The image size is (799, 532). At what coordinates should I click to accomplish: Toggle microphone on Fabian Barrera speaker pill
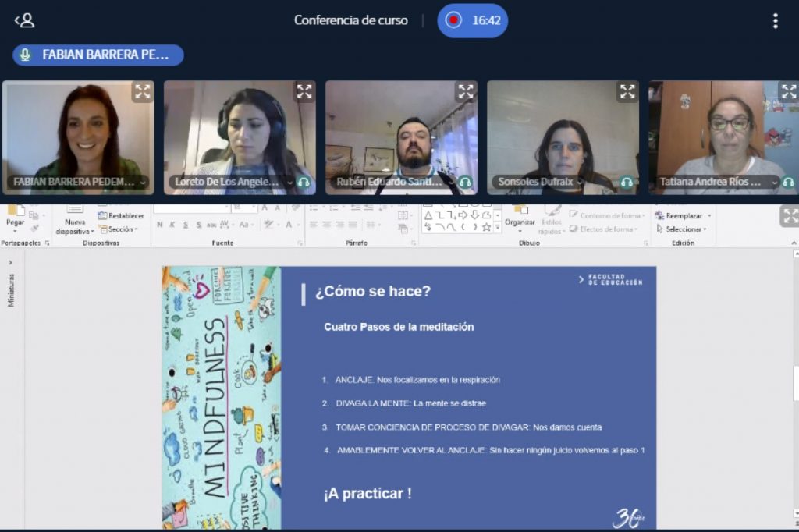[x=25, y=55]
